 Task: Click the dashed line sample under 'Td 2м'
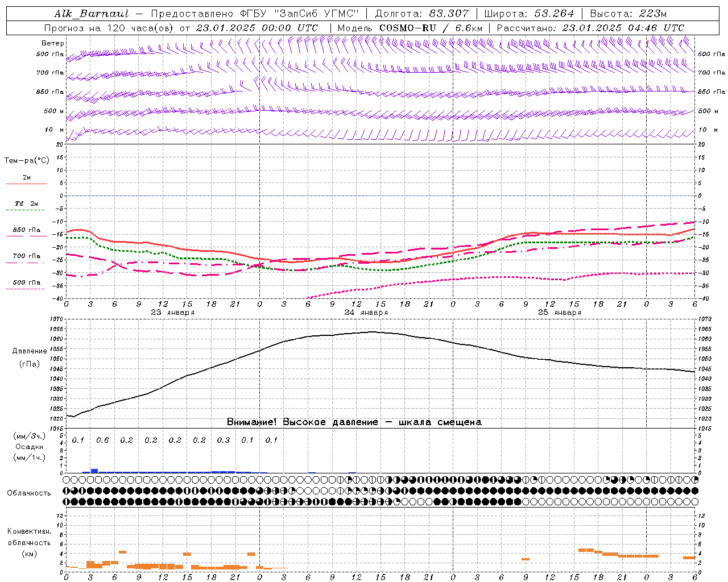pos(25,210)
